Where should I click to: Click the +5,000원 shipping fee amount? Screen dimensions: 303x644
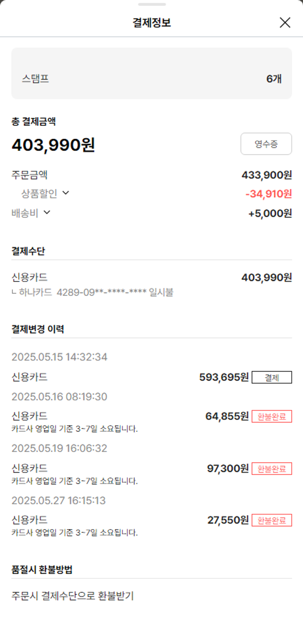pos(270,213)
